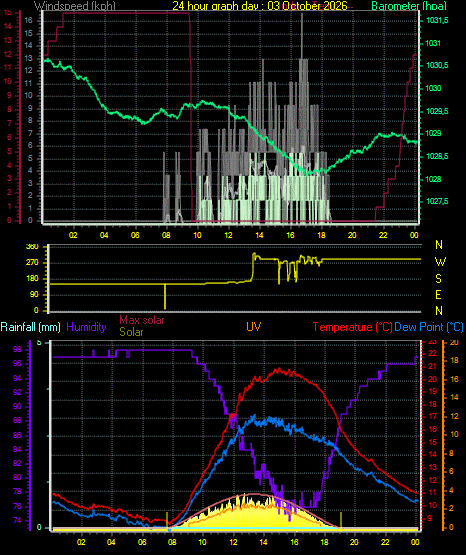Click the 18 UV axis value in orange
Screen dimensions: 466x555
click(454, 361)
